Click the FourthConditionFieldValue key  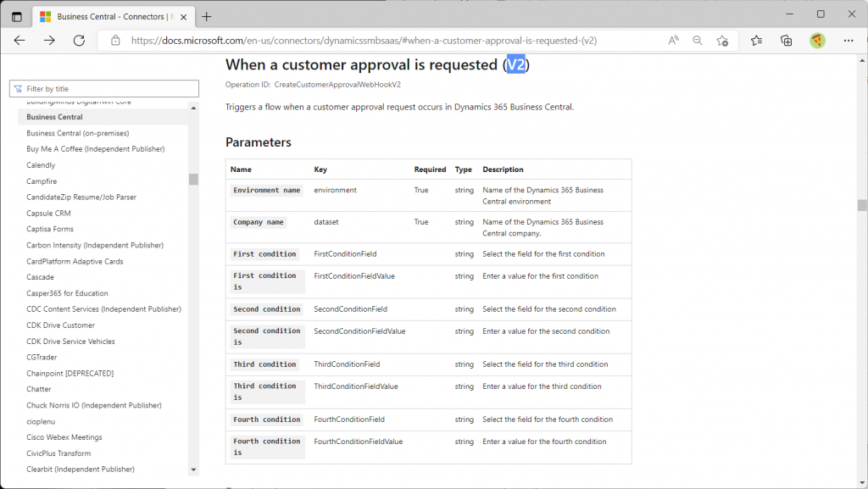tap(359, 442)
